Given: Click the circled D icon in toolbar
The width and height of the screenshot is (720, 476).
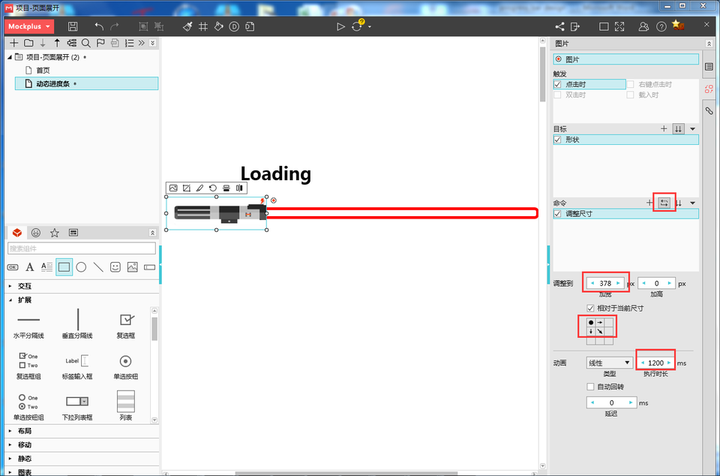Looking at the screenshot, I should click(234, 27).
